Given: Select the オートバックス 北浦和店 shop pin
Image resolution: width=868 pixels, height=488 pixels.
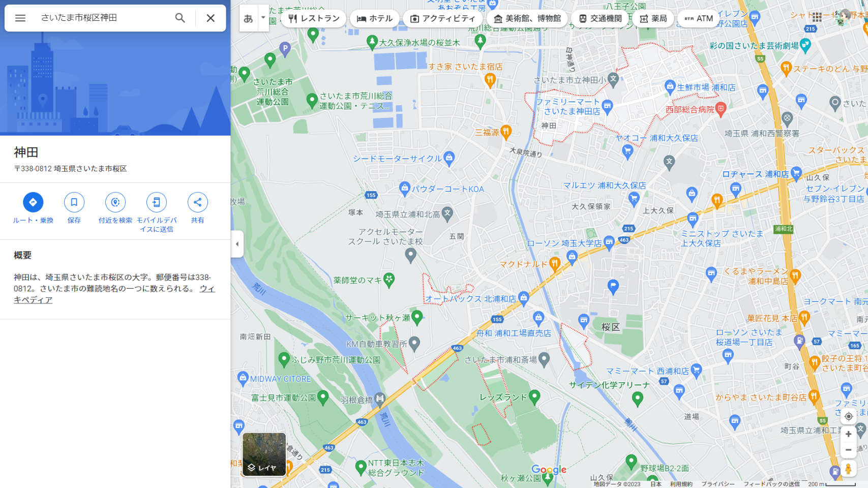Looking at the screenshot, I should (523, 298).
